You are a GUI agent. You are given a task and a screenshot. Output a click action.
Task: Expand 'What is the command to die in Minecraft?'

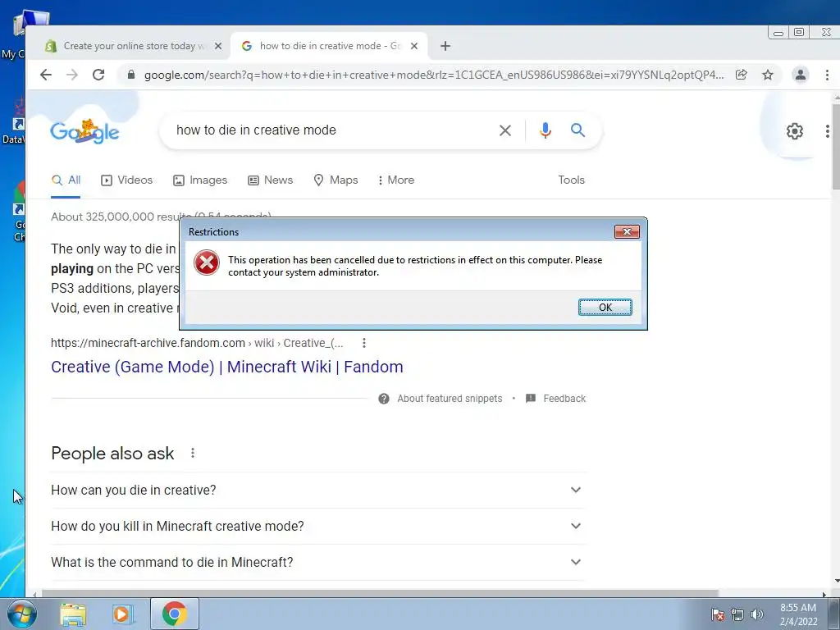(319, 562)
